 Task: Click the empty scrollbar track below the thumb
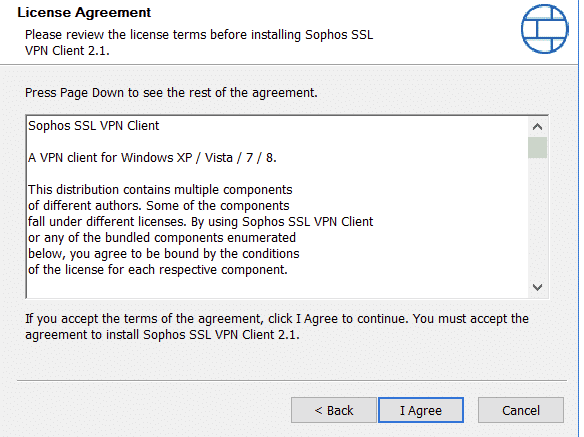click(537, 218)
